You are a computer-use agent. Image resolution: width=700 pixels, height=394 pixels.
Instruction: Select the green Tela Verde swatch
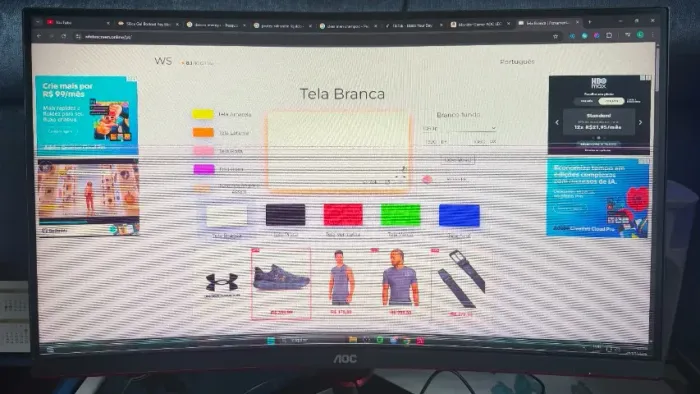coord(400,215)
